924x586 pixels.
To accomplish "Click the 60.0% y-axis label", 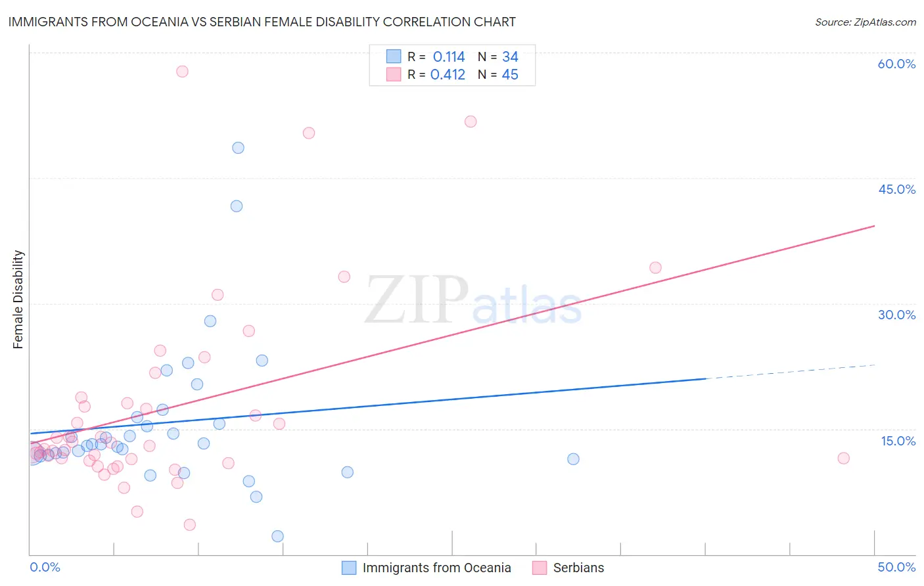I will click(896, 64).
